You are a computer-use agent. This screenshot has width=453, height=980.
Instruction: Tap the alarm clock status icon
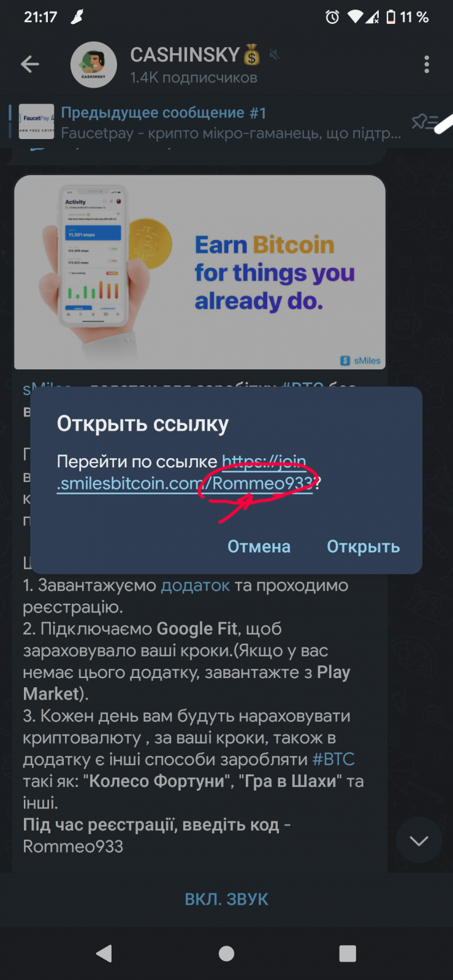click(x=332, y=17)
